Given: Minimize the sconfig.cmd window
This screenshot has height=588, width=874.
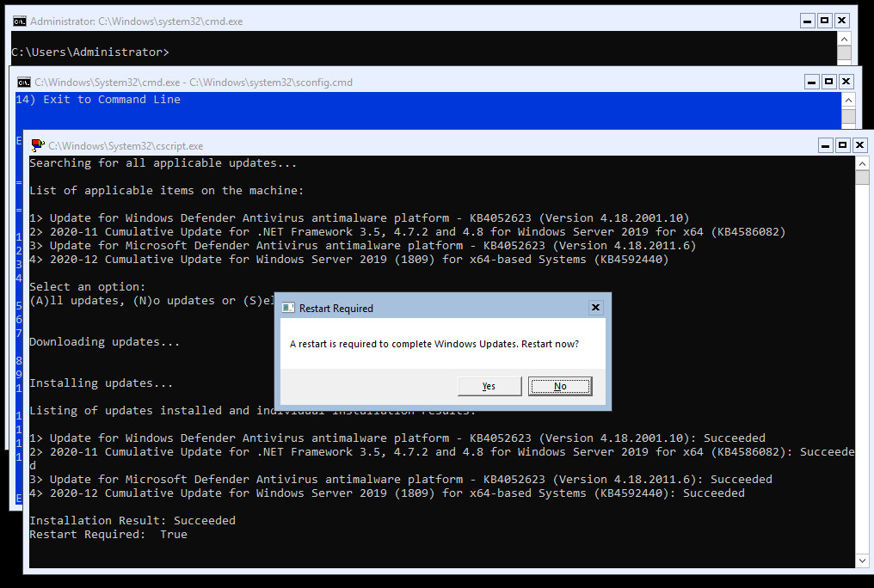Looking at the screenshot, I should 812,82.
